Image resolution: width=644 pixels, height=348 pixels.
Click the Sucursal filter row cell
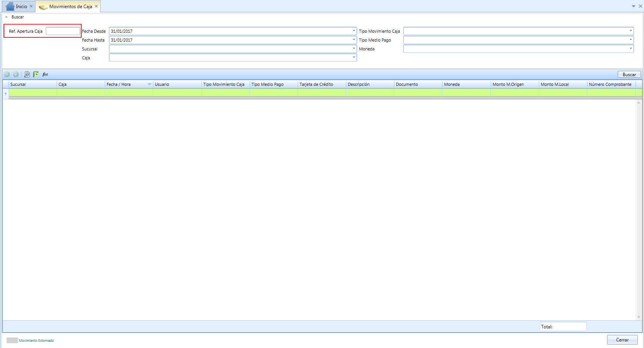[33, 92]
